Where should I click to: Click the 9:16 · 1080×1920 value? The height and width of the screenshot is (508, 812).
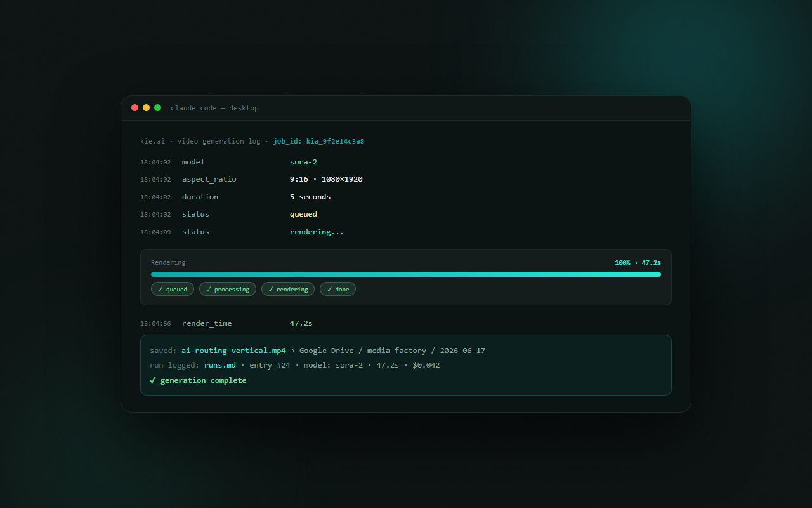click(x=326, y=179)
